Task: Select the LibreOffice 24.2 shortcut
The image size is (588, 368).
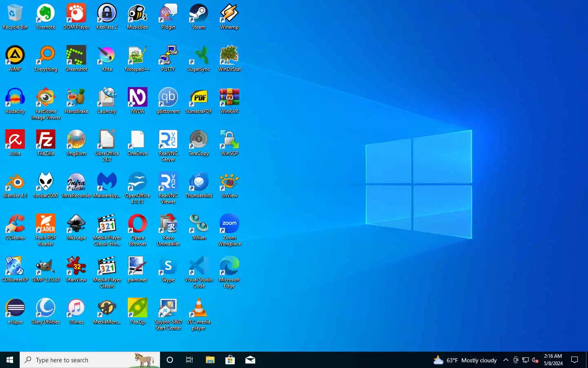Action: click(107, 146)
